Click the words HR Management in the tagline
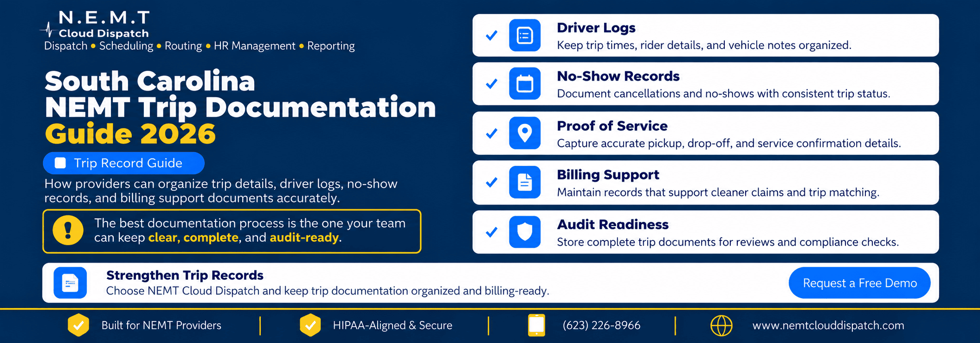 [x=255, y=46]
